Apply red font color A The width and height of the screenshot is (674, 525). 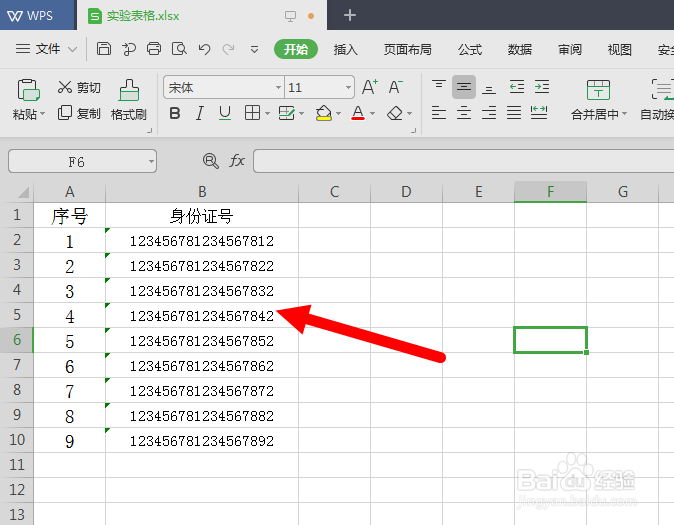point(358,114)
